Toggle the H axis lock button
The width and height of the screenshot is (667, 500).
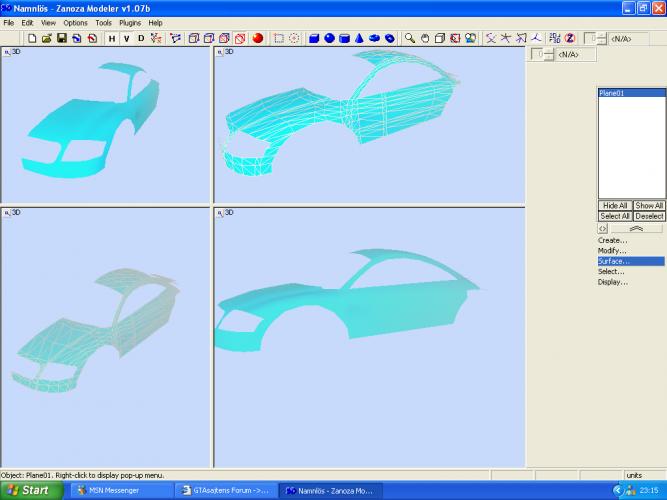click(112, 38)
